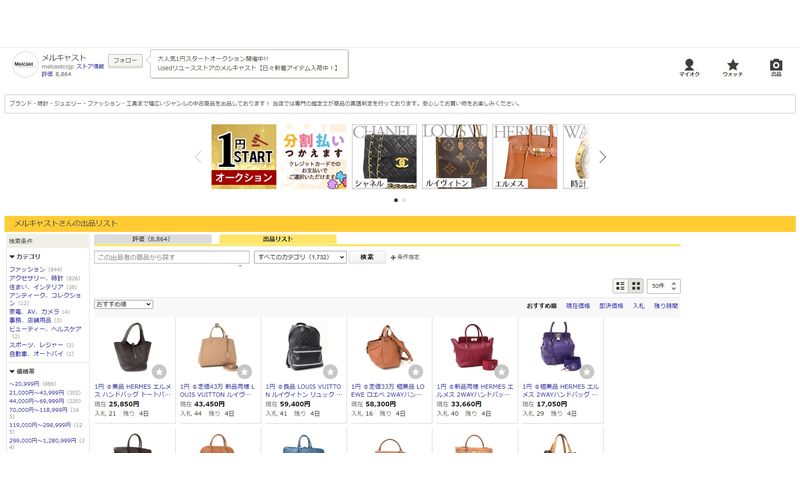Add HERMES 33,660円 red bag watch star
The height and width of the screenshot is (500, 800).
[x=502, y=372]
